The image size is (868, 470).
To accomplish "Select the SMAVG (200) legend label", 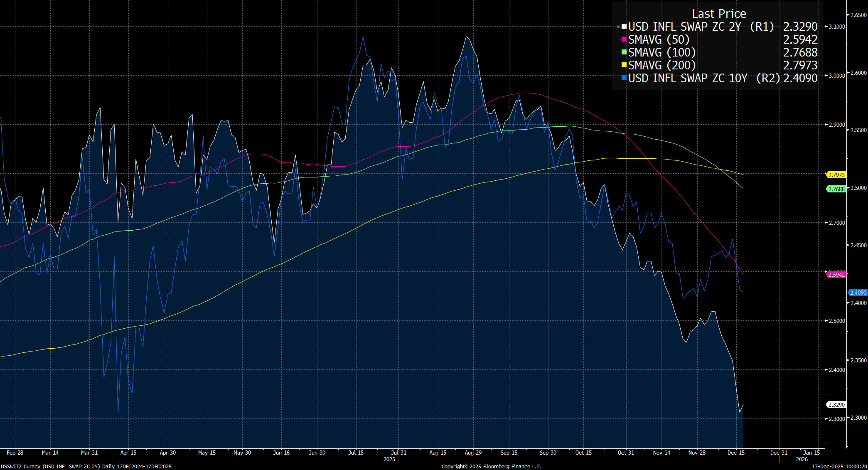I will click(x=661, y=65).
